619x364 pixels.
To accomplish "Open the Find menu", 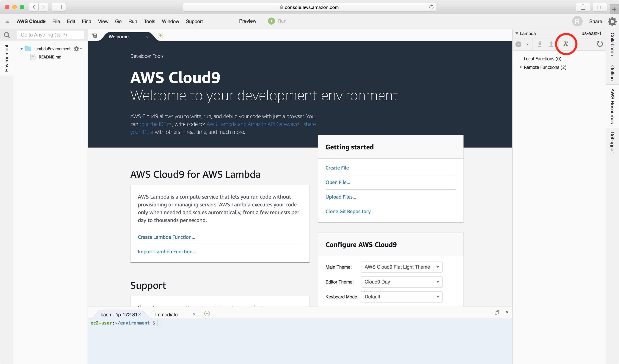I will coord(87,21).
